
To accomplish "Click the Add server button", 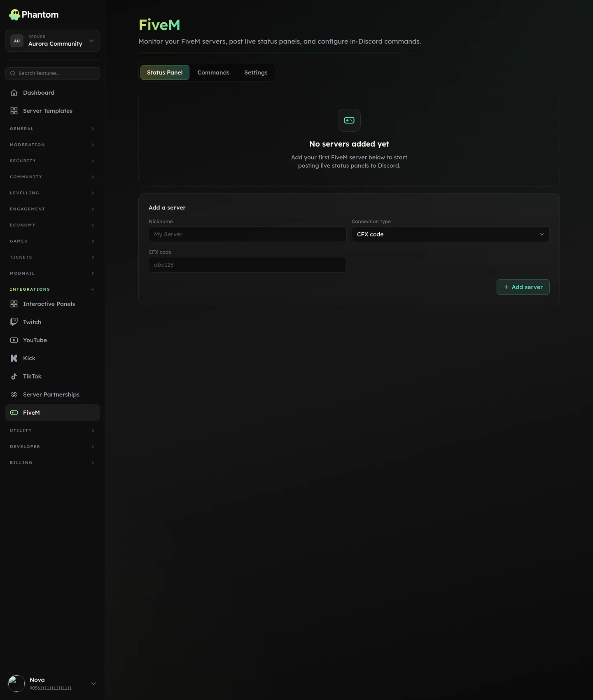I will click(523, 287).
